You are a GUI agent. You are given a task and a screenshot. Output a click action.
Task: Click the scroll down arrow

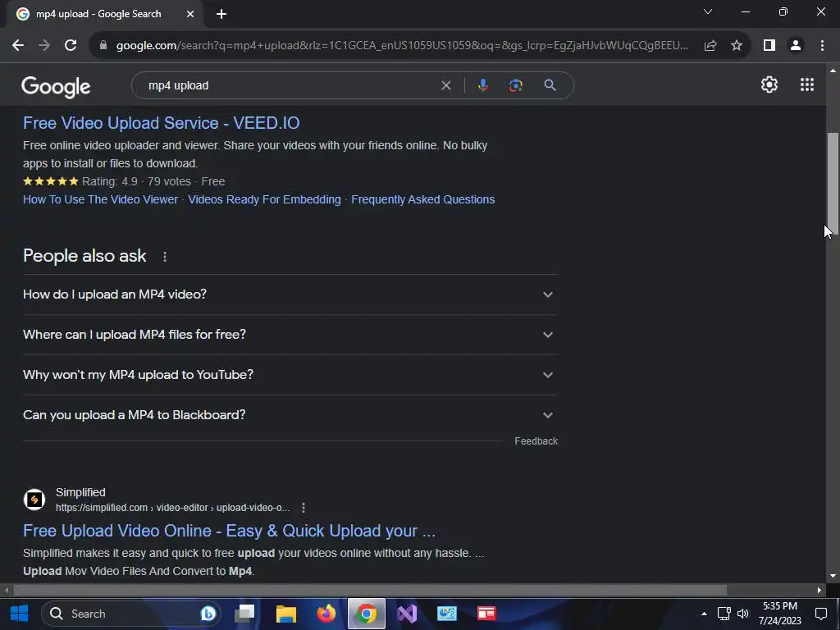pyautogui.click(x=833, y=577)
